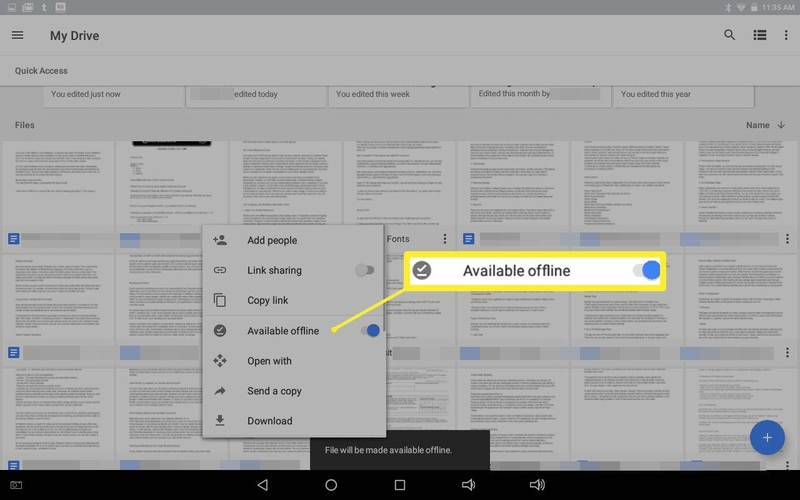Choose Download from the menu
Viewport: 800px width, 500px height.
point(293,420)
